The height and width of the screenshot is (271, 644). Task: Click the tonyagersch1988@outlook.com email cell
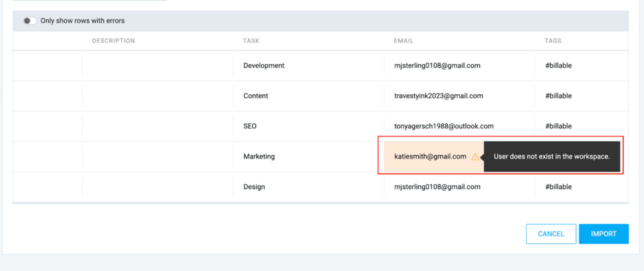(x=443, y=126)
